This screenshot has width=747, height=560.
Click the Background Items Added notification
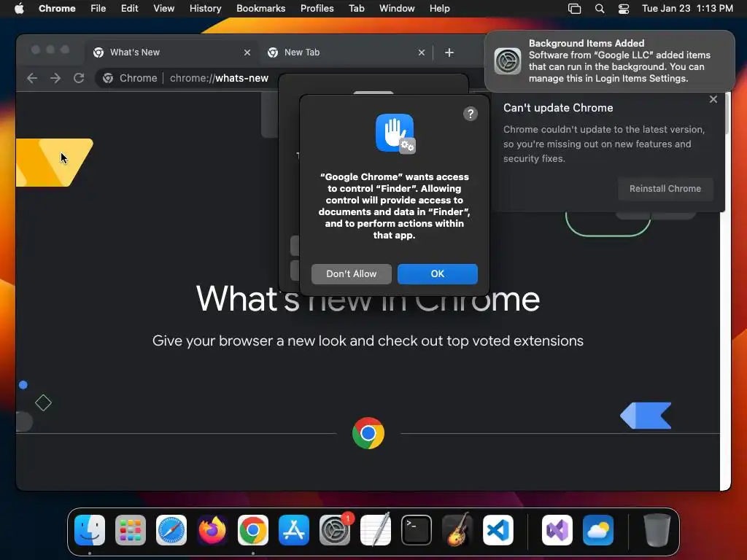click(x=609, y=61)
